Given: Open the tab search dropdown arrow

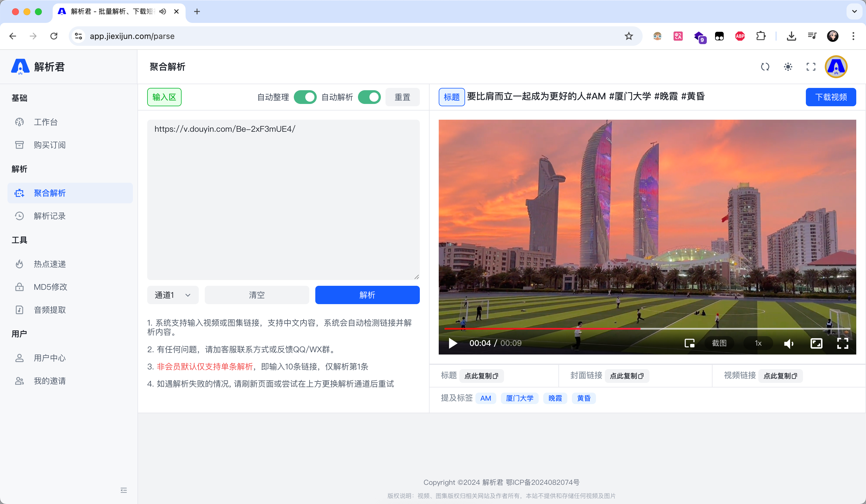Looking at the screenshot, I should click(x=854, y=11).
